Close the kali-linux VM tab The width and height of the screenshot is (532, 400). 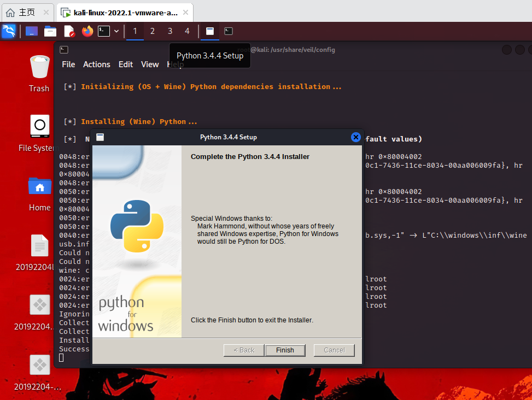pyautogui.click(x=185, y=13)
